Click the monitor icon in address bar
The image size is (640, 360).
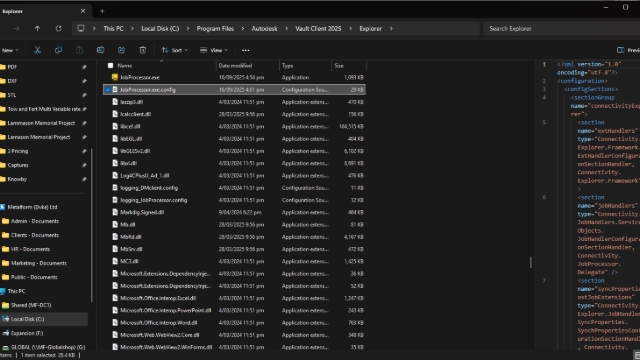[x=81, y=29]
